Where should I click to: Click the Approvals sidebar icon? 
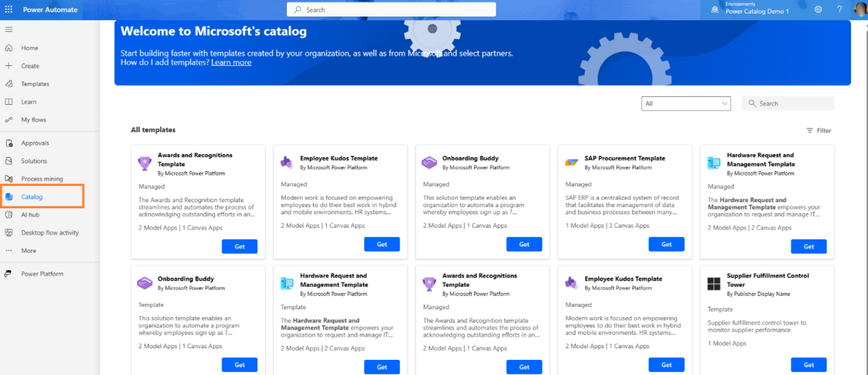coord(9,143)
